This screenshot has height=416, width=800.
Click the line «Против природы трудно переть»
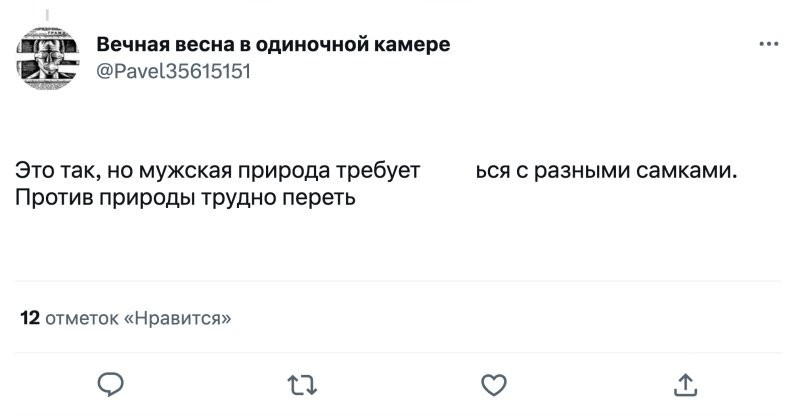click(186, 197)
